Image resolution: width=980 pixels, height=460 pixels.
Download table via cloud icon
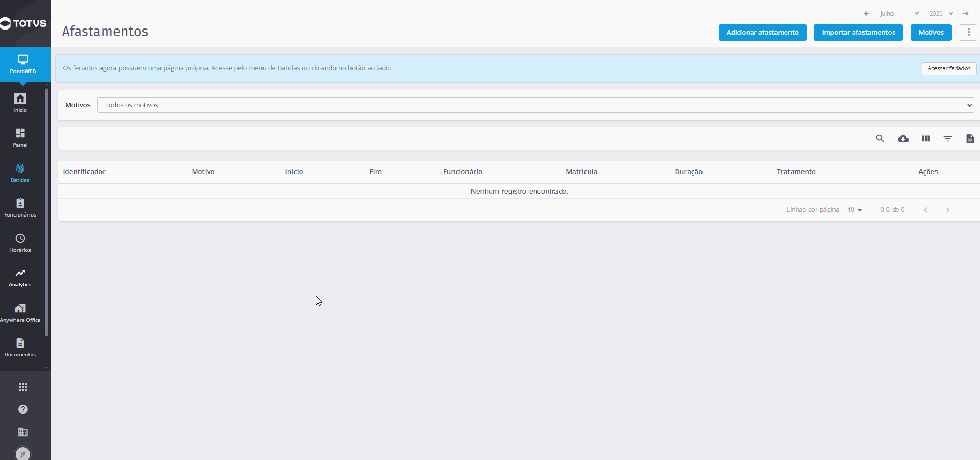point(903,139)
